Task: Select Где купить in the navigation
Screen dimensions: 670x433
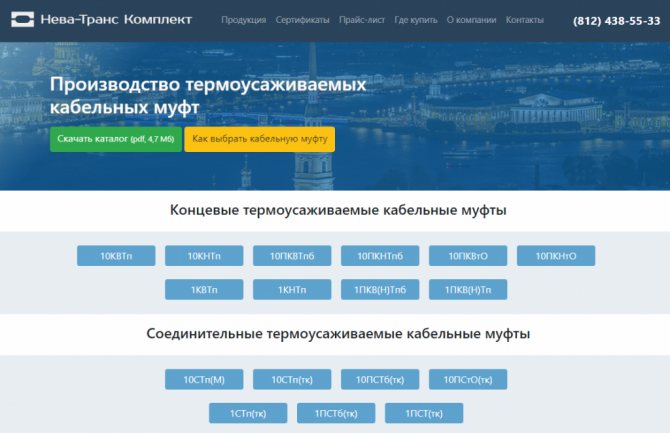Action: coord(416,20)
